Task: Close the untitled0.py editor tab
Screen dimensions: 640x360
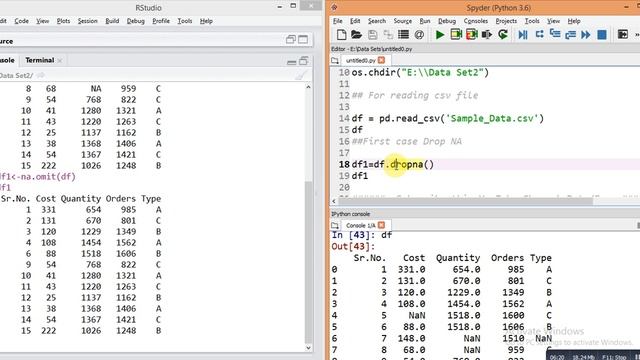Action: click(381, 60)
